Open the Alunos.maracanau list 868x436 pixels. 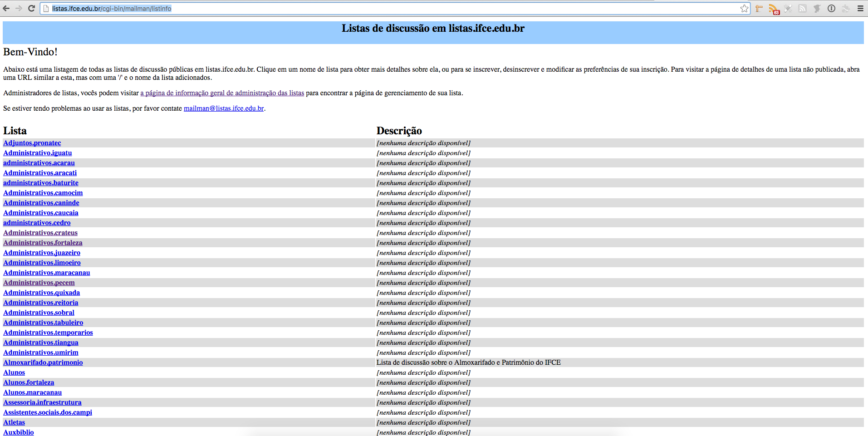(33, 392)
